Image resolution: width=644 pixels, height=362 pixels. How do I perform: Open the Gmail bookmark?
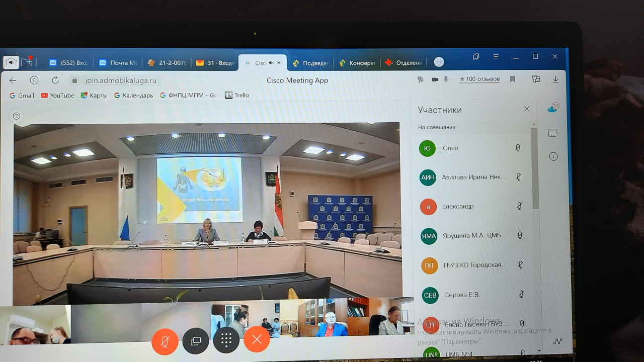[22, 96]
